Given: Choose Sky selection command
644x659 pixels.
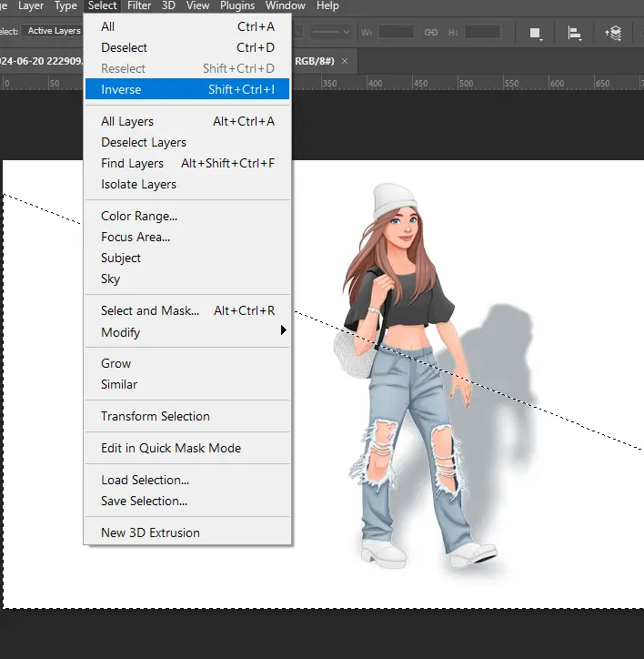Looking at the screenshot, I should pyautogui.click(x=187, y=279).
